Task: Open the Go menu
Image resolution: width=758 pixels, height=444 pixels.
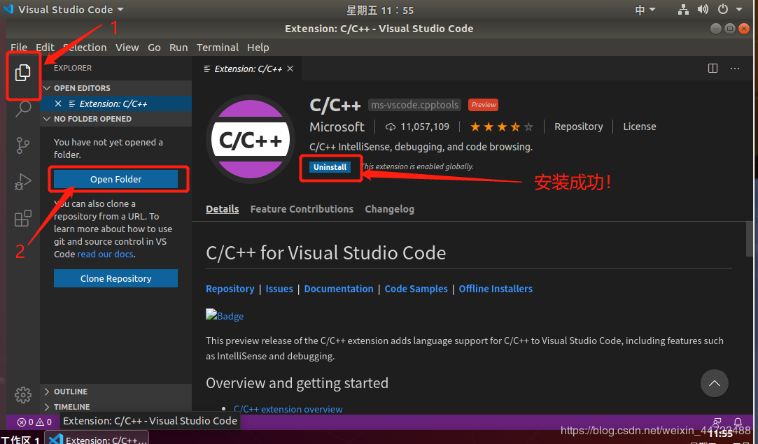Action: click(x=154, y=47)
